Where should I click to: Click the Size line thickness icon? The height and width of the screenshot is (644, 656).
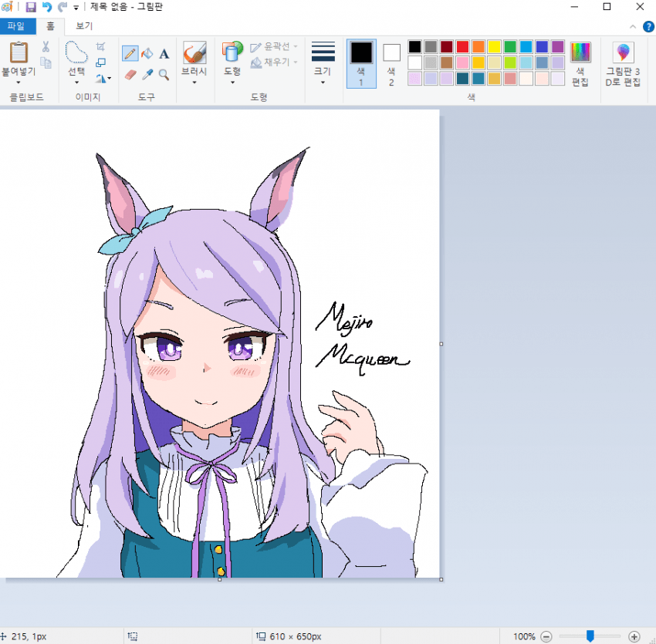pos(323,52)
